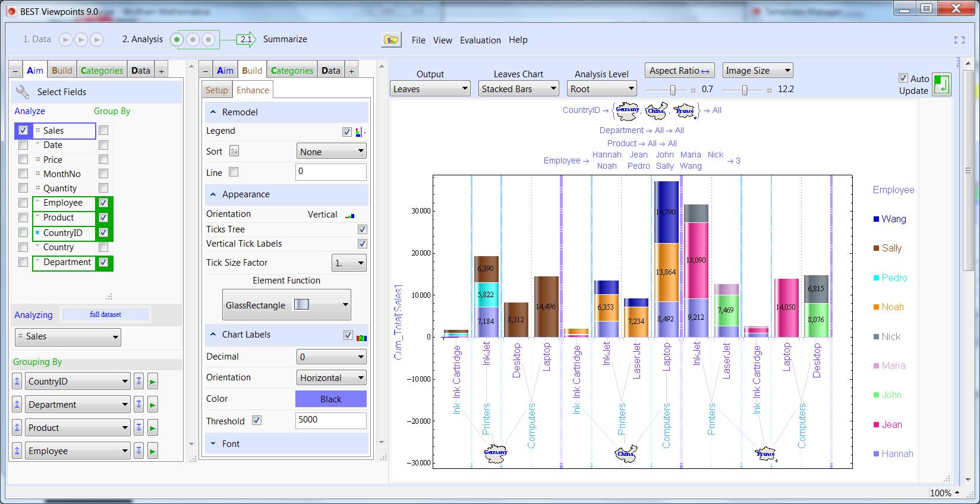Click the green Update arrow icon
Image resolution: width=980 pixels, height=504 pixels.
coord(941,84)
